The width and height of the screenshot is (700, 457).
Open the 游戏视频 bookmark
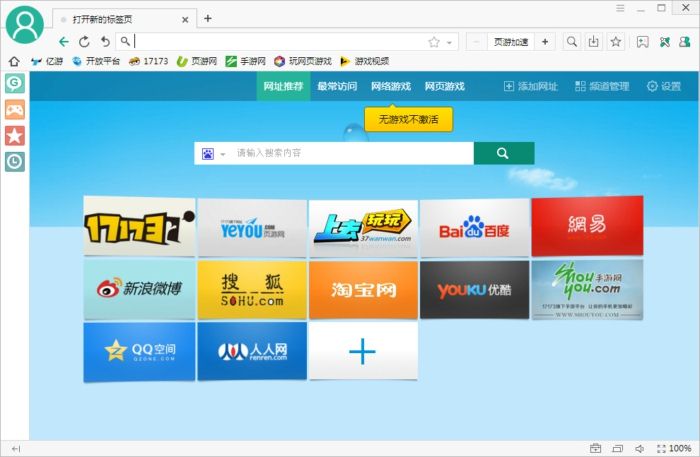click(x=364, y=61)
